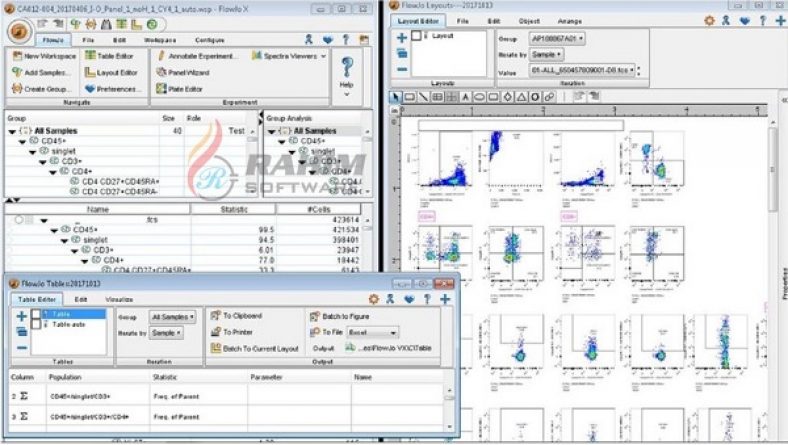Image resolution: width=788 pixels, height=445 pixels.
Task: Open Iterate by Sample dropdown in Table window
Action: click(166, 333)
